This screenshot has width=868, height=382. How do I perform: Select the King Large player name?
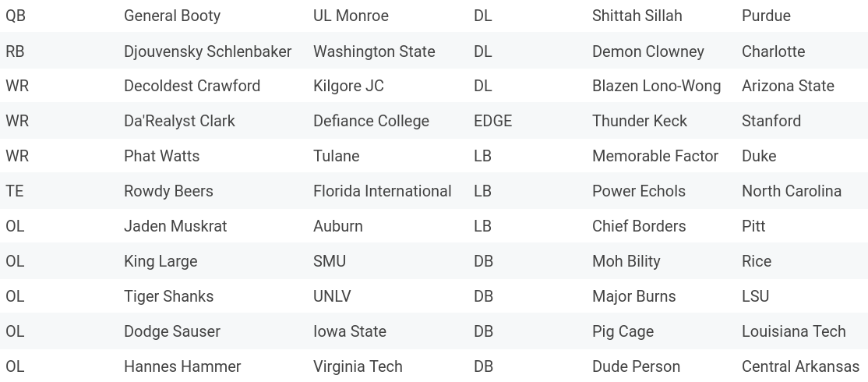point(161,261)
